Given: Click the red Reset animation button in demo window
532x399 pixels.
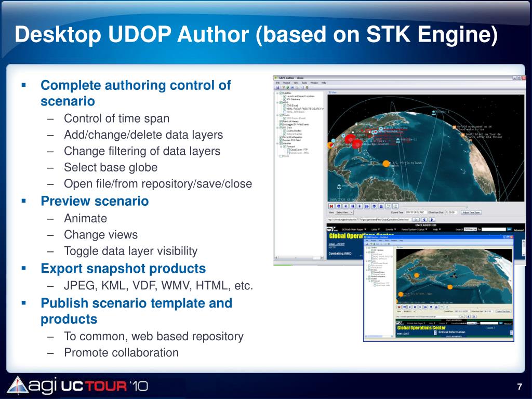Looking at the screenshot, I should [331, 206].
